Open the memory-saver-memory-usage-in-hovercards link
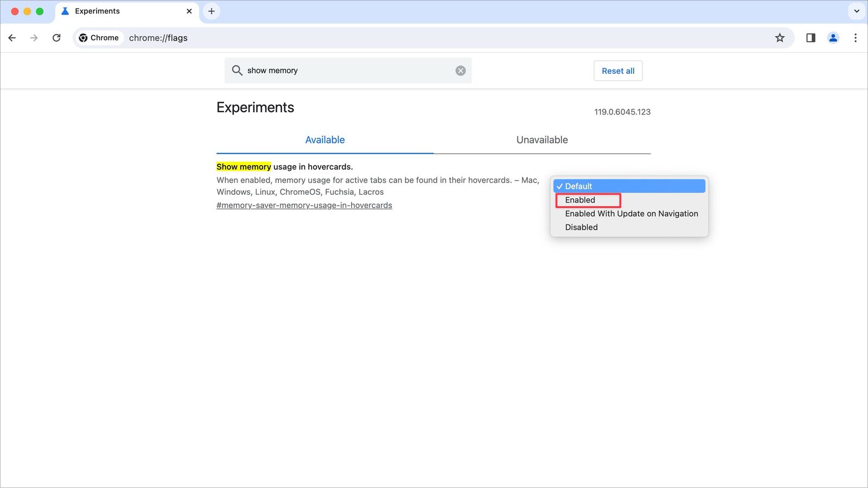 coord(304,205)
